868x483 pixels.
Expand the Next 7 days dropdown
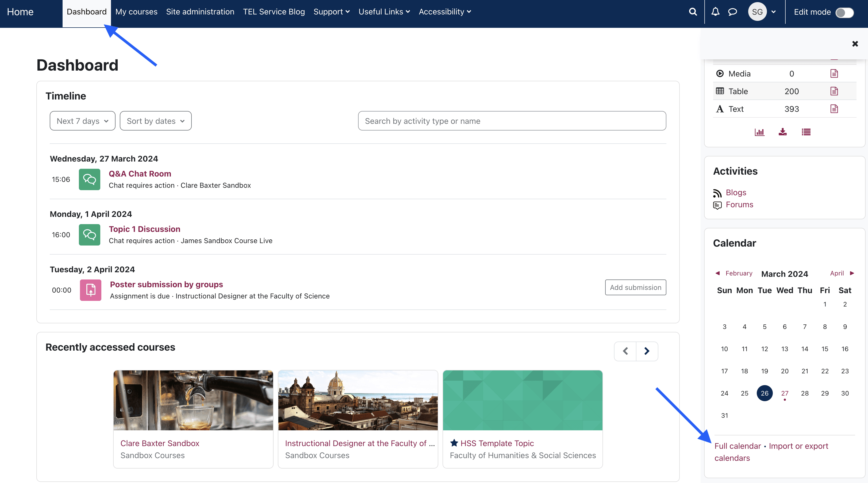82,121
